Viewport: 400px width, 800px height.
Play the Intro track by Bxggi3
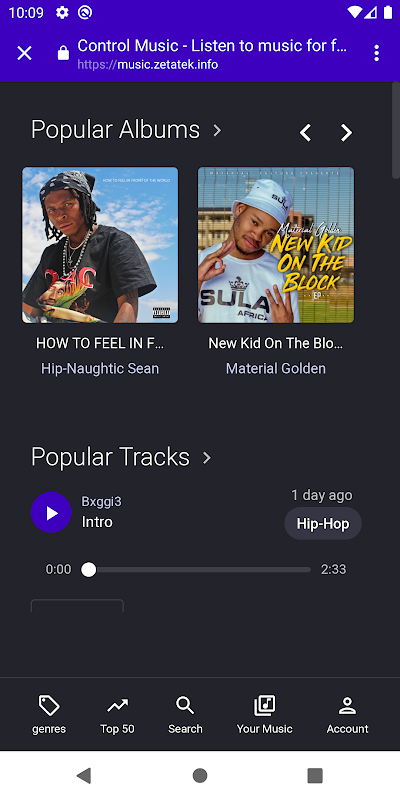[51, 512]
